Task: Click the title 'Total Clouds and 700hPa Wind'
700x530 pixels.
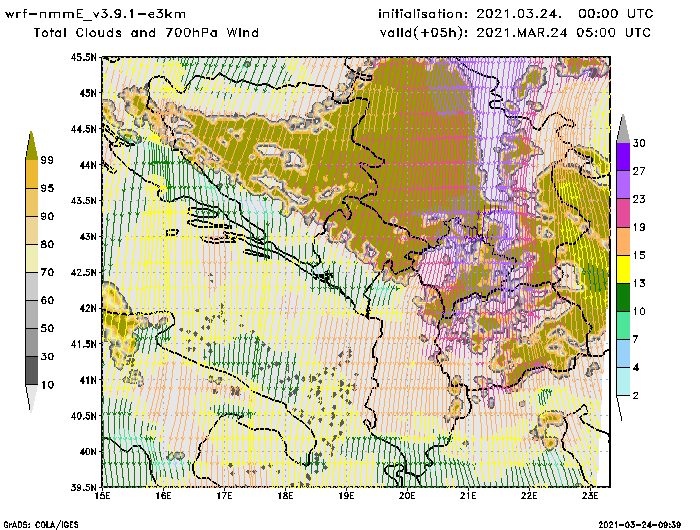Action: (x=146, y=33)
